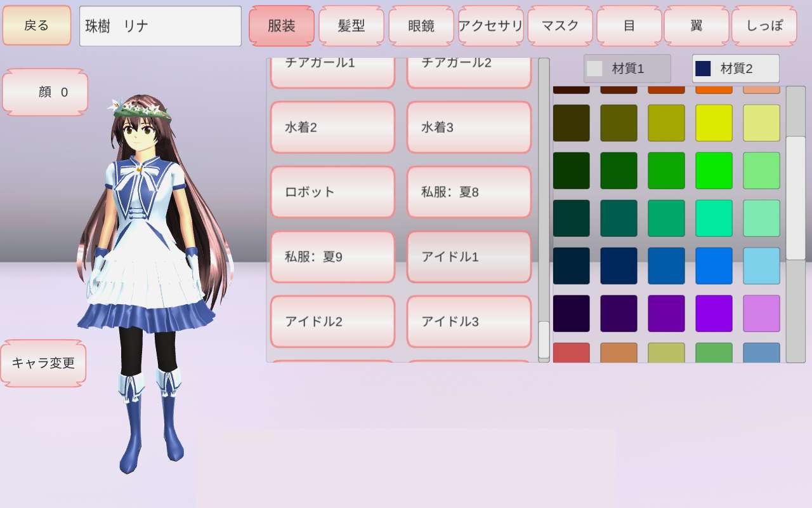812x508 pixels.
Task: Switch to the 服装 outfit tab
Action: click(282, 25)
